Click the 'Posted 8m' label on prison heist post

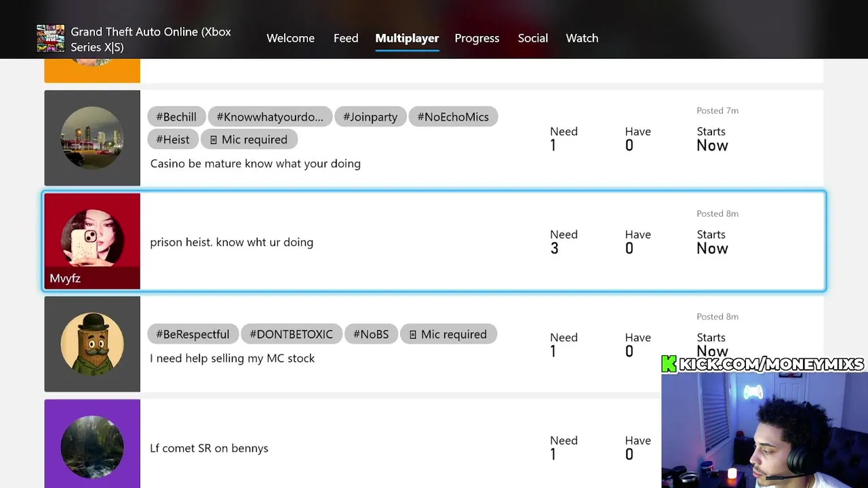[x=717, y=213]
